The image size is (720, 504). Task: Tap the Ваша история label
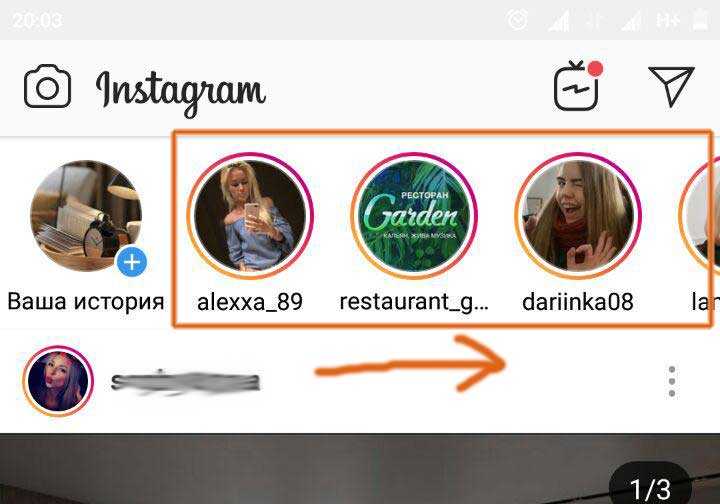click(x=86, y=302)
